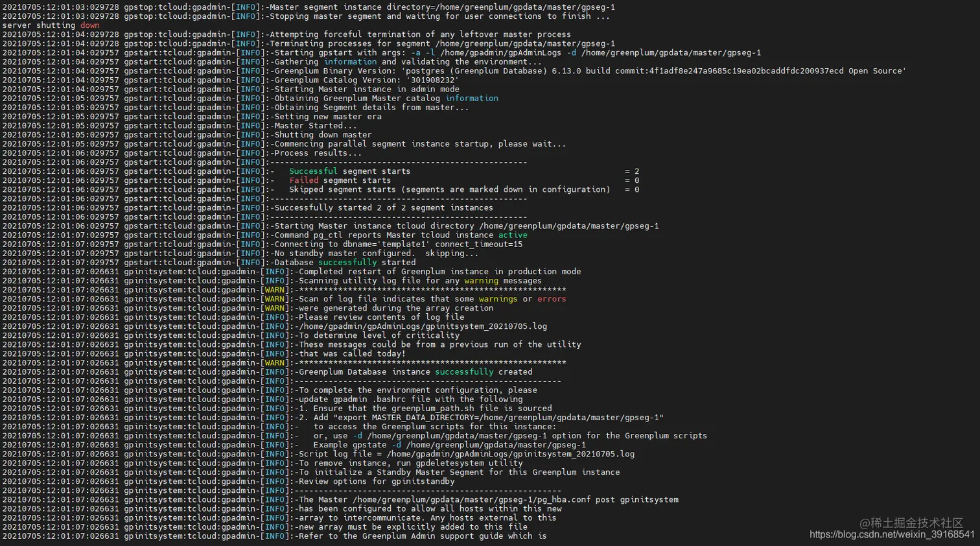Click the green 'Successful' segment starts text
The image size is (980, 546).
click(313, 171)
